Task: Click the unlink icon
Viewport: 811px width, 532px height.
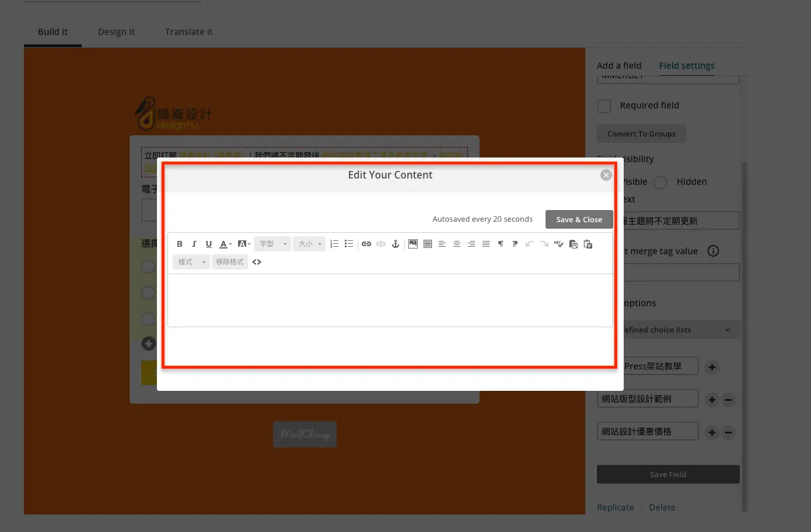Action: (381, 244)
